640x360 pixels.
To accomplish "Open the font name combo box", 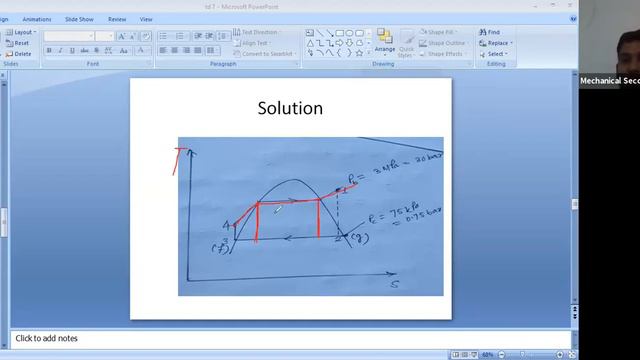I will [x=69, y=36].
